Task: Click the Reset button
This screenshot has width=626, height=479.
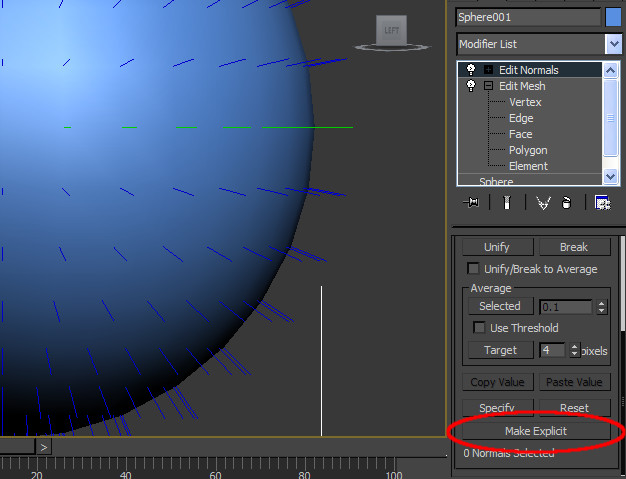Action: (574, 407)
